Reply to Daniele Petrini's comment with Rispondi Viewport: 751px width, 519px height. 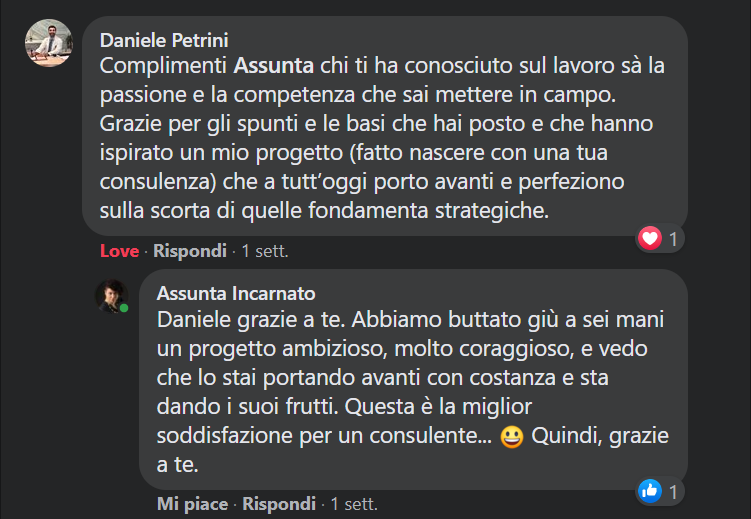190,251
